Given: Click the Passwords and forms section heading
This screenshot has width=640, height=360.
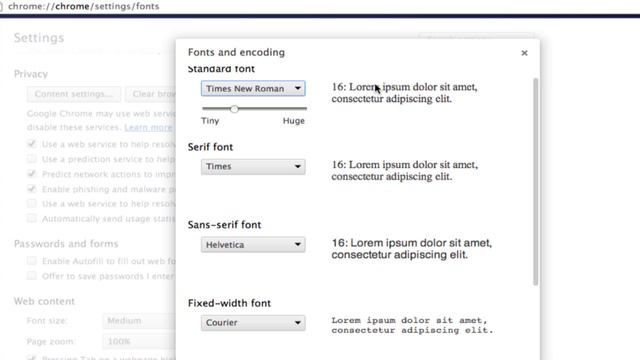Looking at the screenshot, I should click(66, 244).
